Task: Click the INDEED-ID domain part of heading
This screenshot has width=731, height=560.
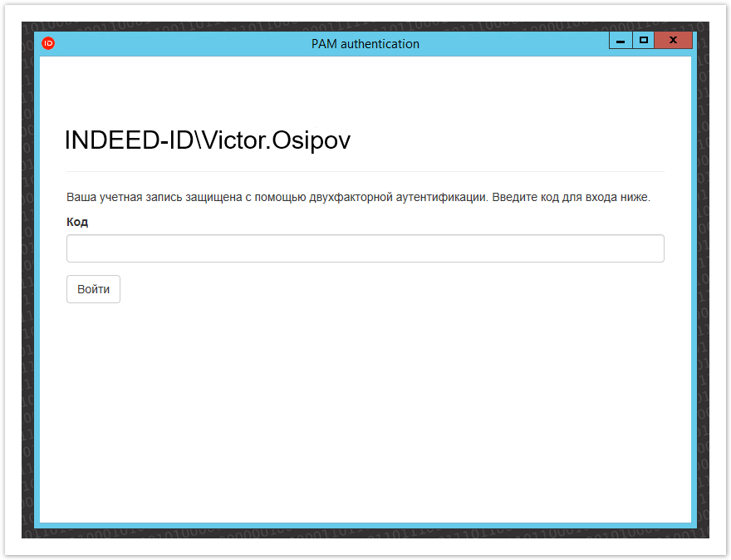Action: coord(129,140)
